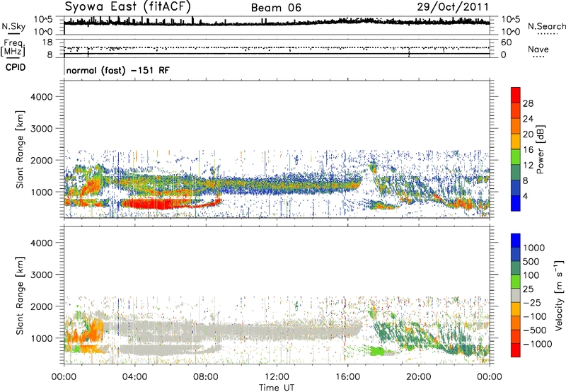Click 'normal (fast) -151 RF' text

[117, 70]
